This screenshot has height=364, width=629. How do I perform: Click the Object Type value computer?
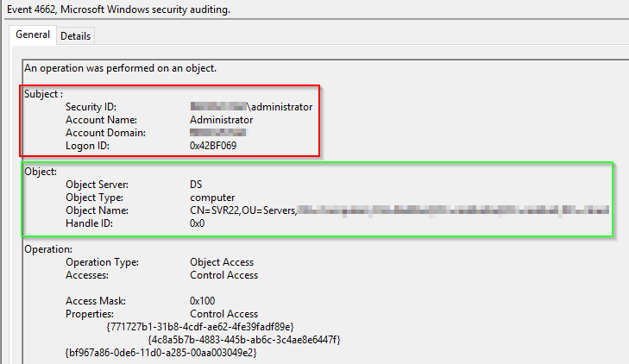(x=212, y=198)
